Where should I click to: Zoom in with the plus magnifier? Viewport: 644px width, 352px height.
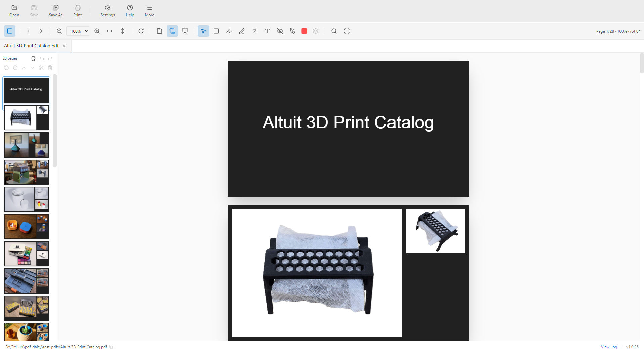point(97,31)
